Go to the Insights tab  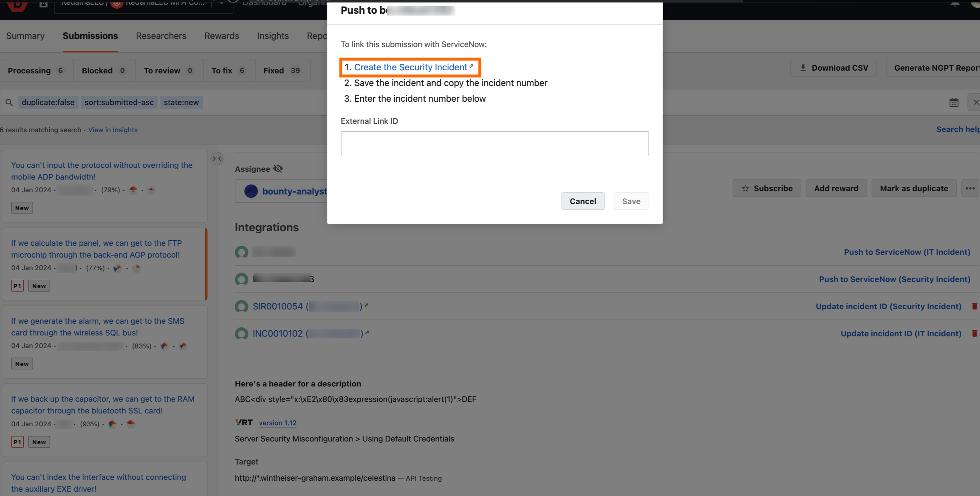(273, 36)
